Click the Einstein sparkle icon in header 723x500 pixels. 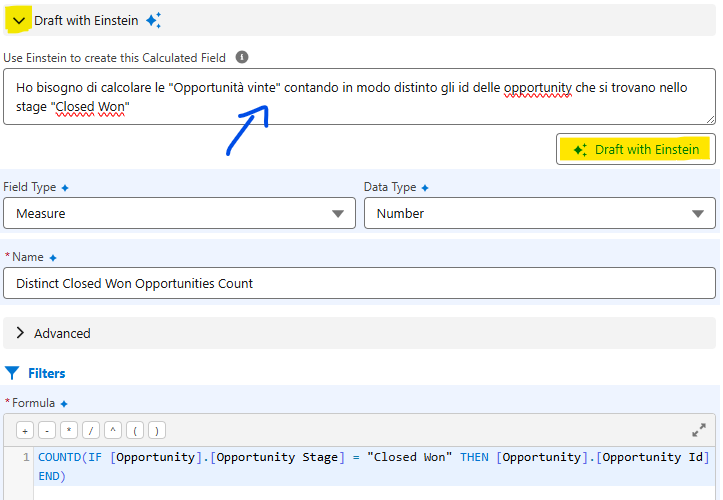(153, 20)
